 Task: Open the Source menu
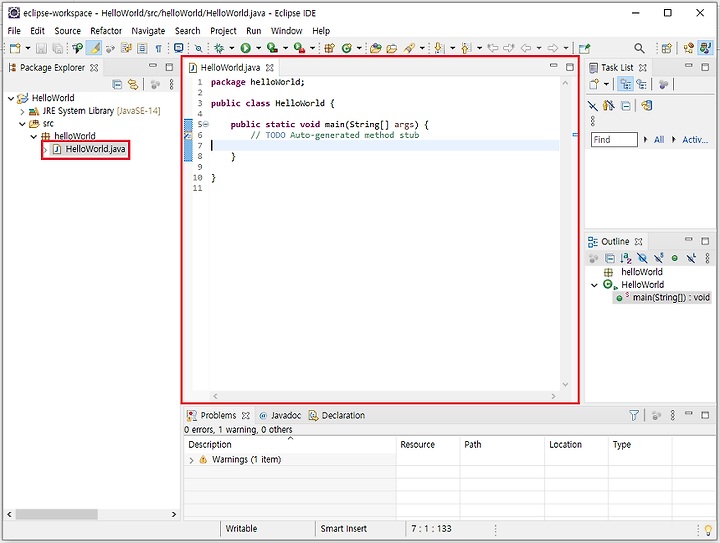tap(68, 31)
